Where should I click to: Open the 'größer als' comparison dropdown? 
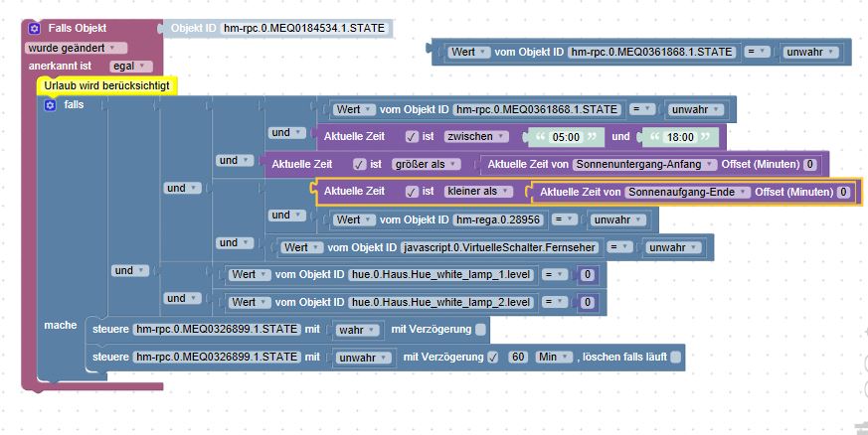coord(427,164)
